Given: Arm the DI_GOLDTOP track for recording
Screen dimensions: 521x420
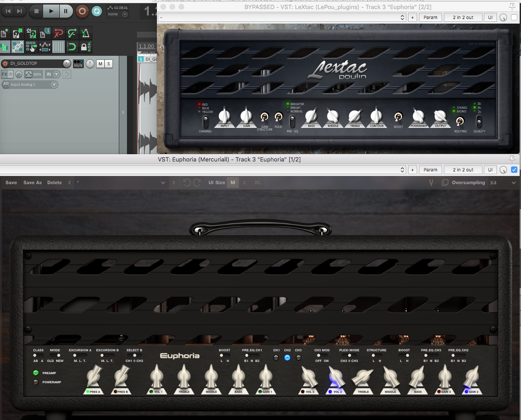Looking at the screenshot, I should [x=5, y=63].
